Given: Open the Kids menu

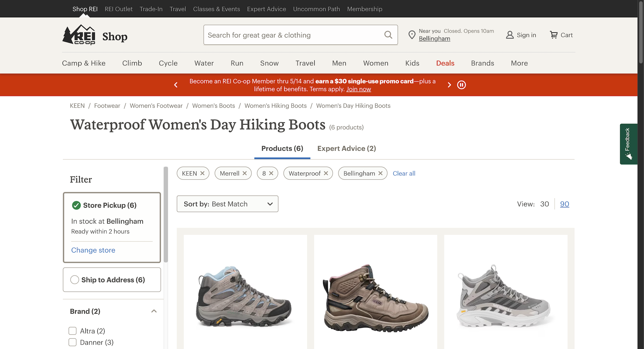Looking at the screenshot, I should tap(412, 63).
